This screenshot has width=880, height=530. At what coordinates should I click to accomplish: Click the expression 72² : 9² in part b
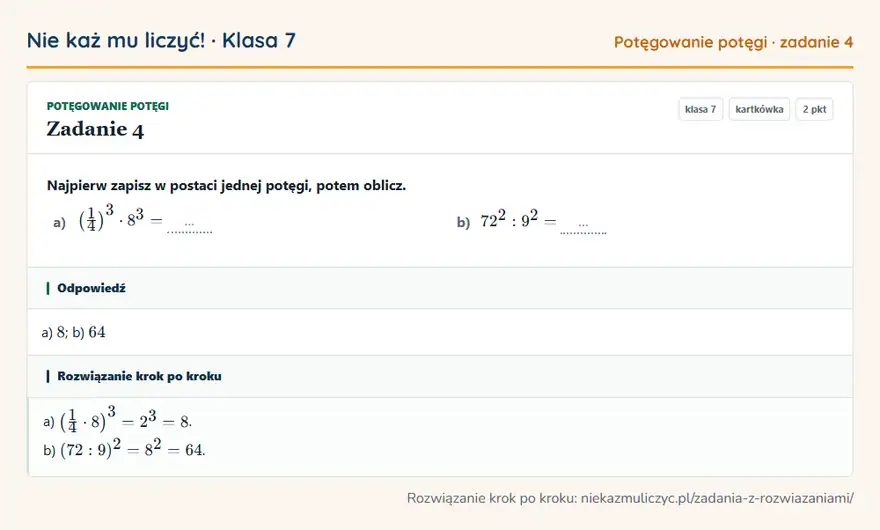508,220
